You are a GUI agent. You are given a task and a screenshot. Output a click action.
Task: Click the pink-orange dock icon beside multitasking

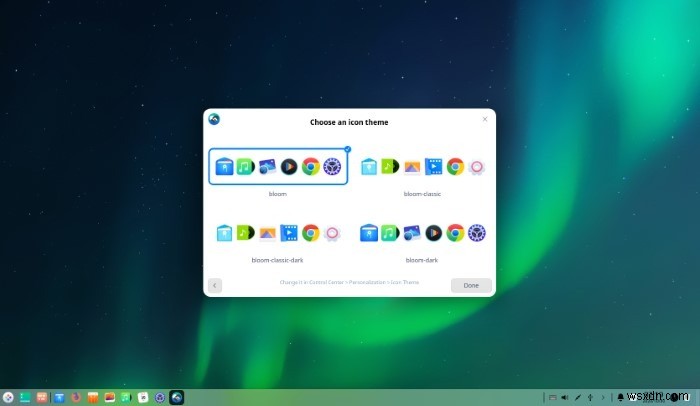42,397
